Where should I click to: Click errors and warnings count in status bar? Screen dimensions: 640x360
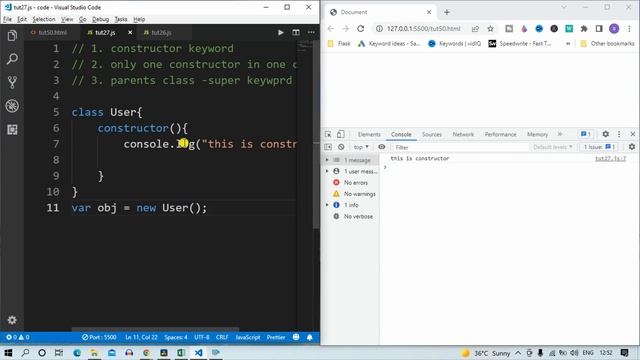(x=18, y=337)
